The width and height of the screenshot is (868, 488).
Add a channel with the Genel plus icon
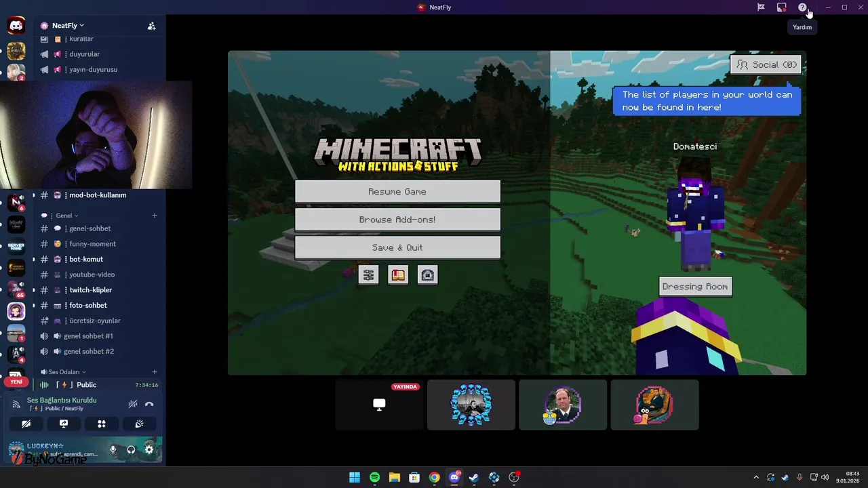pos(155,216)
